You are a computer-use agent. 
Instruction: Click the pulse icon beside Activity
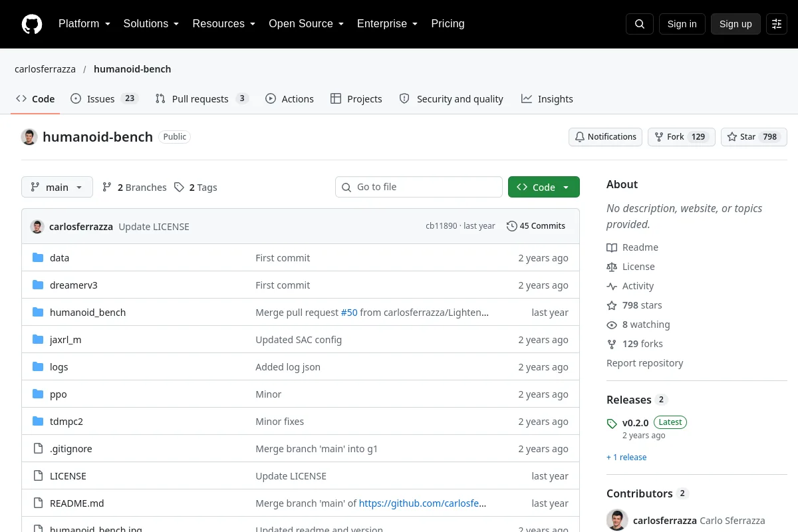tap(612, 286)
